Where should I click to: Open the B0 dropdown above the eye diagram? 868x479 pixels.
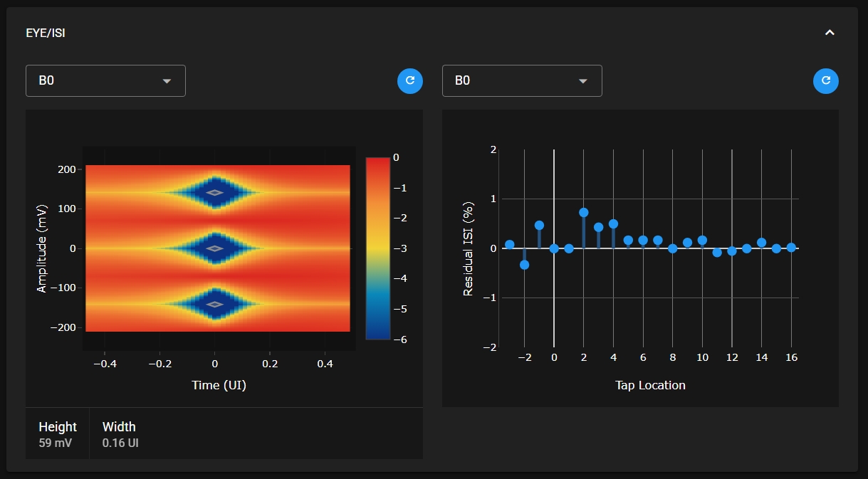[105, 80]
